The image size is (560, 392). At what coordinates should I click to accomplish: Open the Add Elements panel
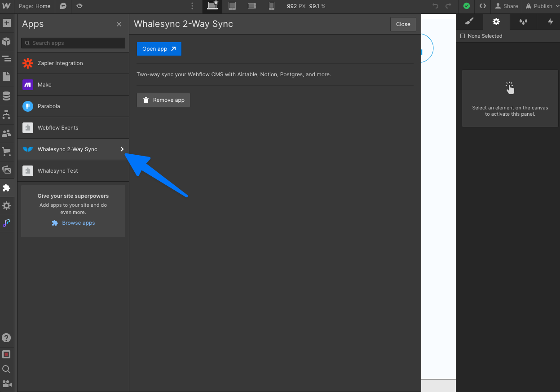(x=6, y=23)
